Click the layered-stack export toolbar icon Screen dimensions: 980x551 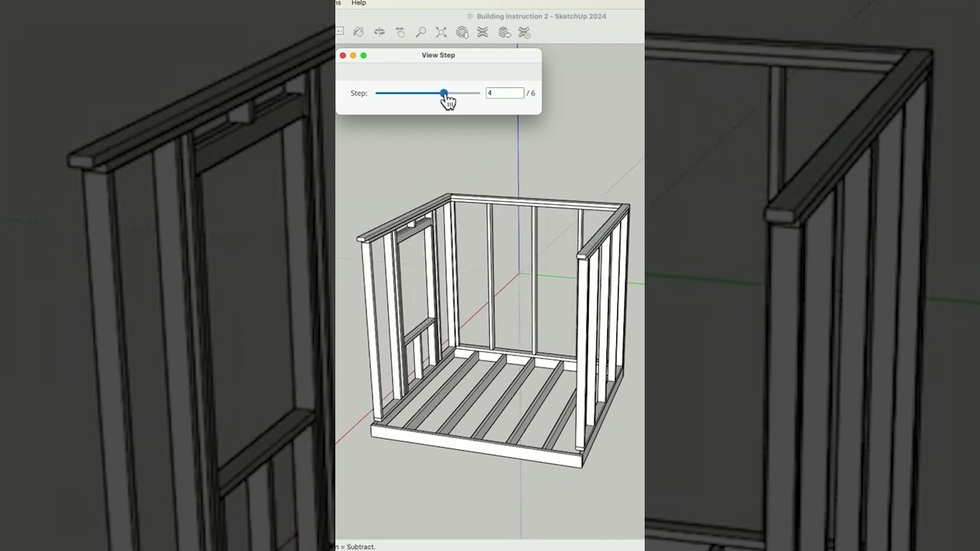(504, 32)
